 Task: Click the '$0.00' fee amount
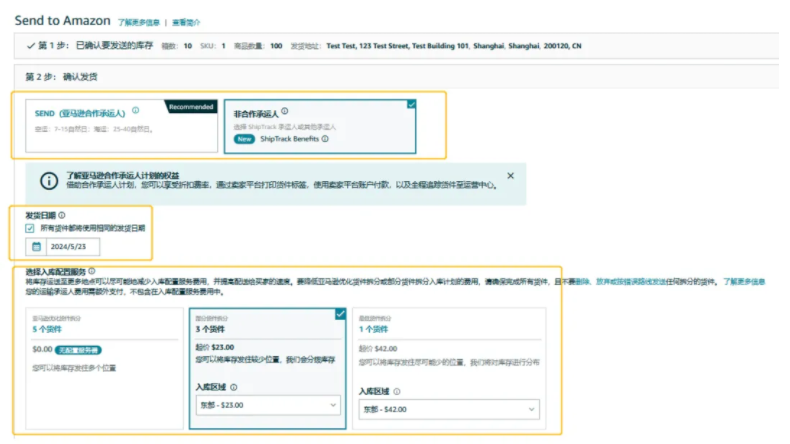42,349
